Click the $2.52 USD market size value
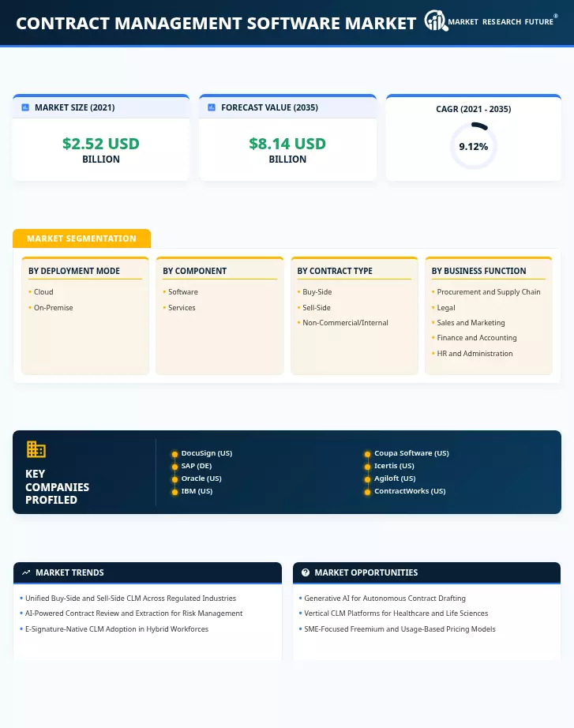 [x=101, y=144]
